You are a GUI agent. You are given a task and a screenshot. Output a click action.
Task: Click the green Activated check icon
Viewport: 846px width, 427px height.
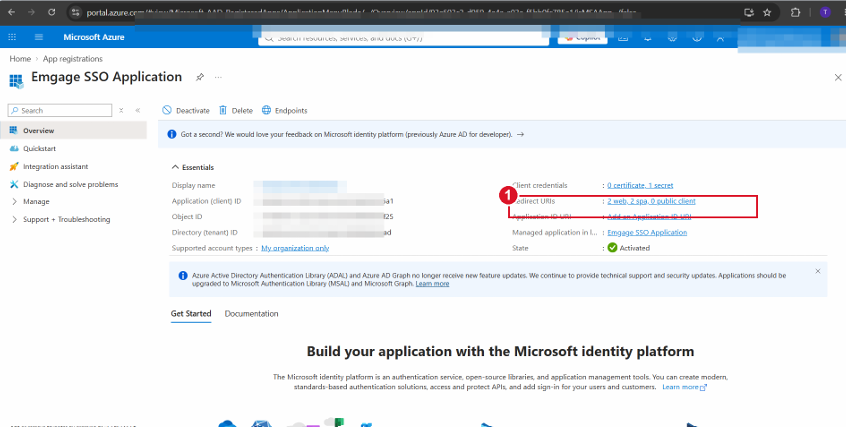[612, 248]
